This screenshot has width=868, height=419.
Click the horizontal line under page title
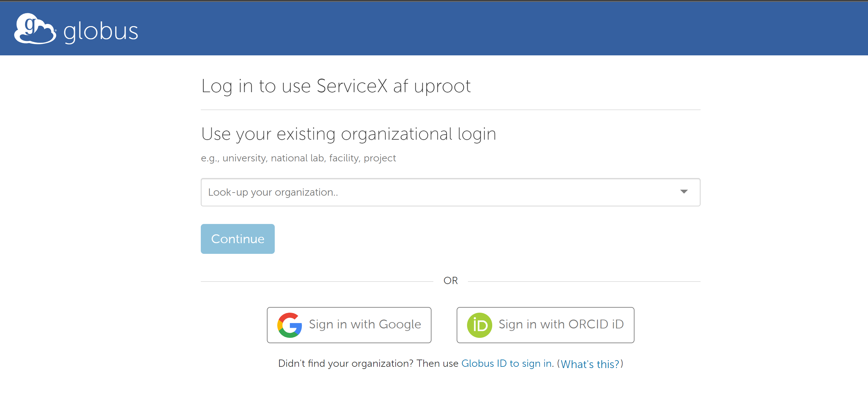click(450, 110)
